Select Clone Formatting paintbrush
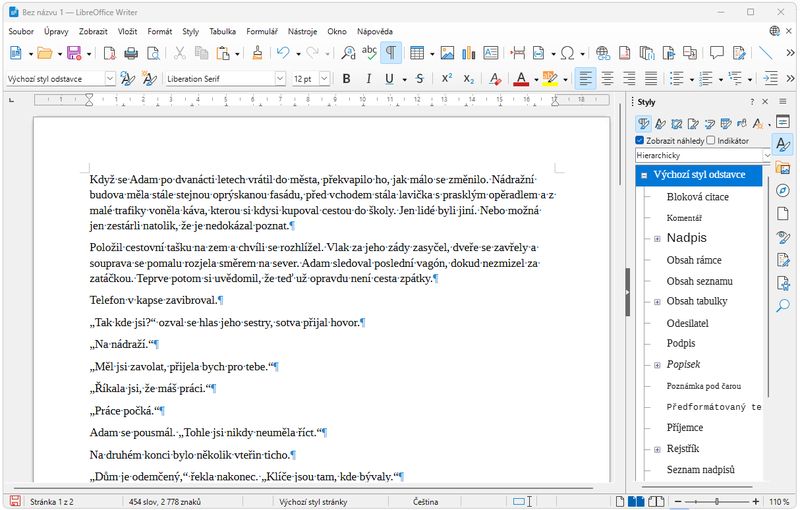Image resolution: width=800 pixels, height=510 pixels. [257, 53]
